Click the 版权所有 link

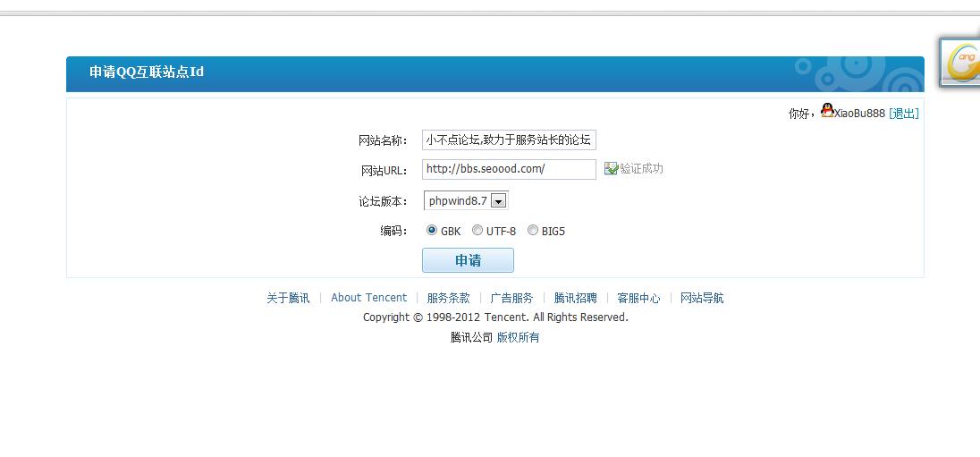tap(518, 337)
